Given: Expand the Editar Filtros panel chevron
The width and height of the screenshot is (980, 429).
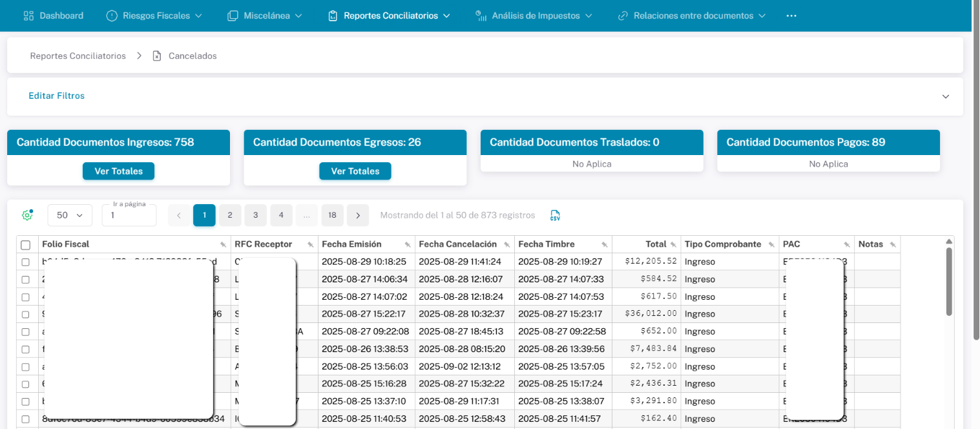Looking at the screenshot, I should [946, 96].
